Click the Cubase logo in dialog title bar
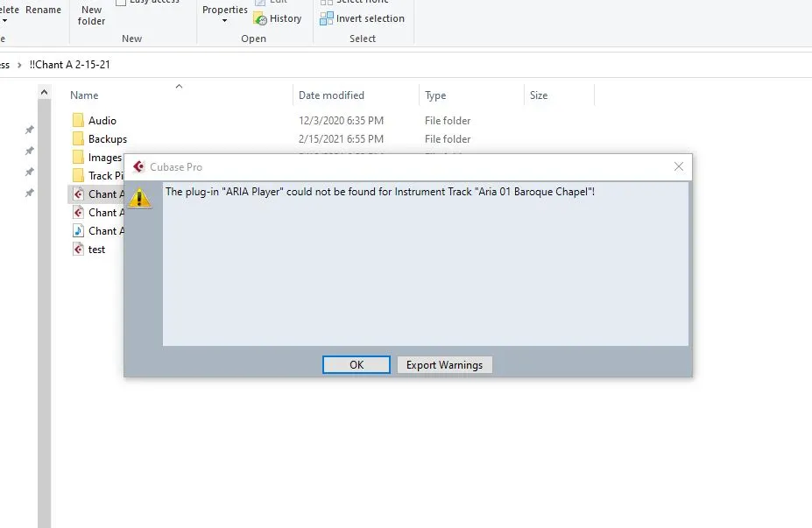 (138, 166)
